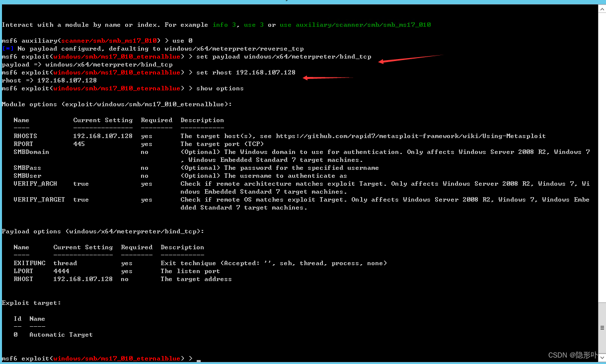Click the green 'use 3' example text

click(x=254, y=25)
